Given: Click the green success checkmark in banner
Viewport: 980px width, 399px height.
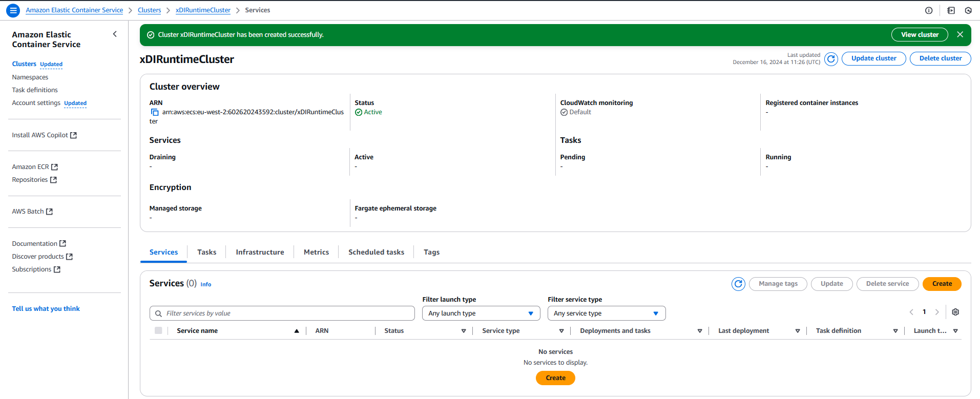Looking at the screenshot, I should 151,35.
